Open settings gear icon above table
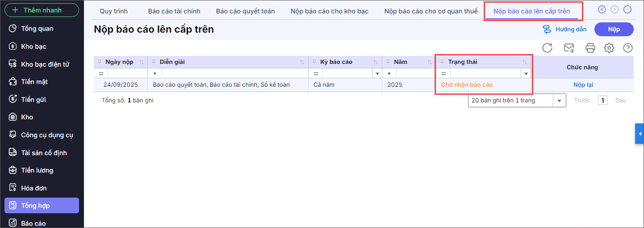 609,48
